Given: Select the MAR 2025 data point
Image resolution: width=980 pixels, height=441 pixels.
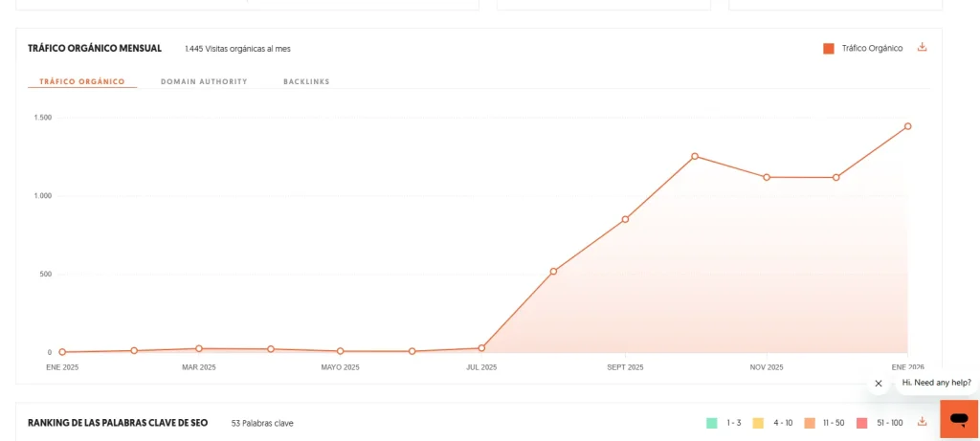Looking at the screenshot, I should click(199, 348).
